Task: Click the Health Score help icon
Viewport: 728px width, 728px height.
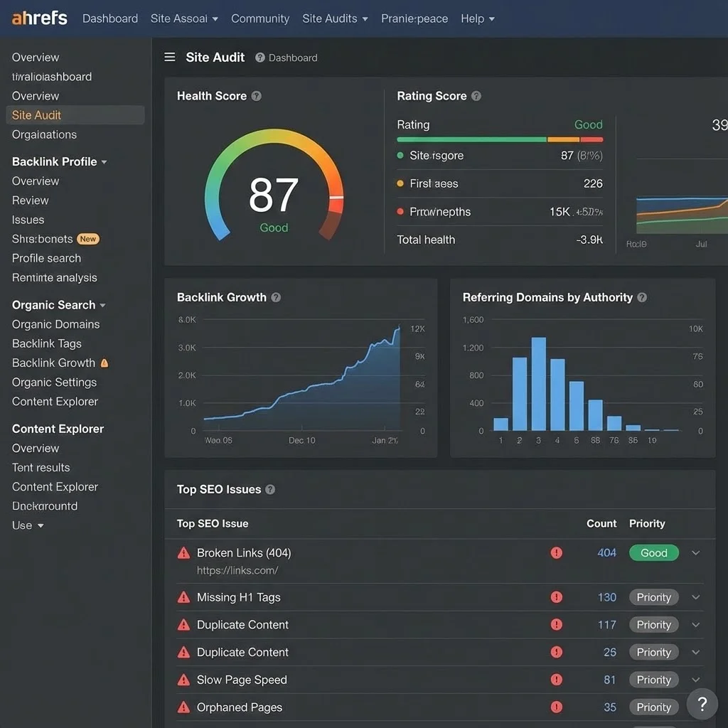Action: tap(257, 95)
